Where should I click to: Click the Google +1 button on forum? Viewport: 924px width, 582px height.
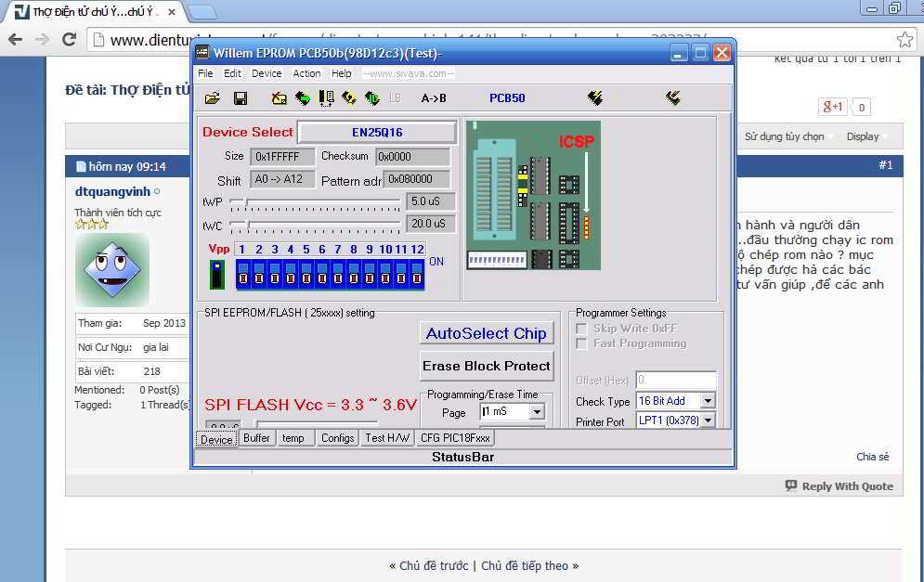pos(833,107)
